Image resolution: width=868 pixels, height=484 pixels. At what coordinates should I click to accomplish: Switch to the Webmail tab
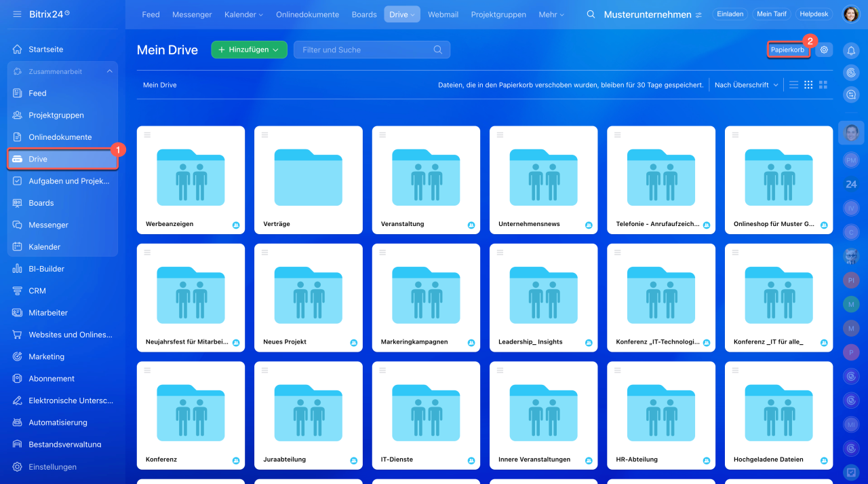(443, 14)
